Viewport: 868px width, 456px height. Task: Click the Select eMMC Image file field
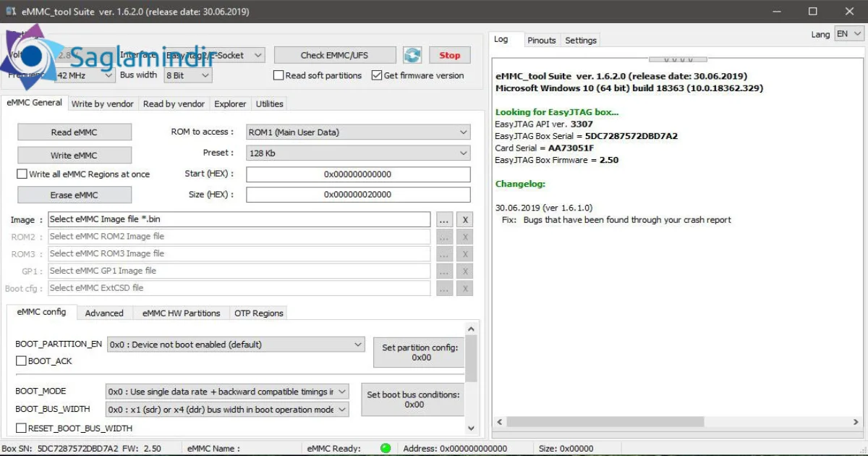click(239, 219)
